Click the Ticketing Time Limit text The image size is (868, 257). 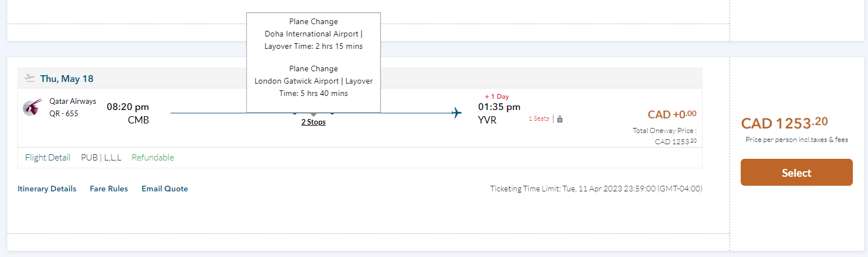point(596,189)
